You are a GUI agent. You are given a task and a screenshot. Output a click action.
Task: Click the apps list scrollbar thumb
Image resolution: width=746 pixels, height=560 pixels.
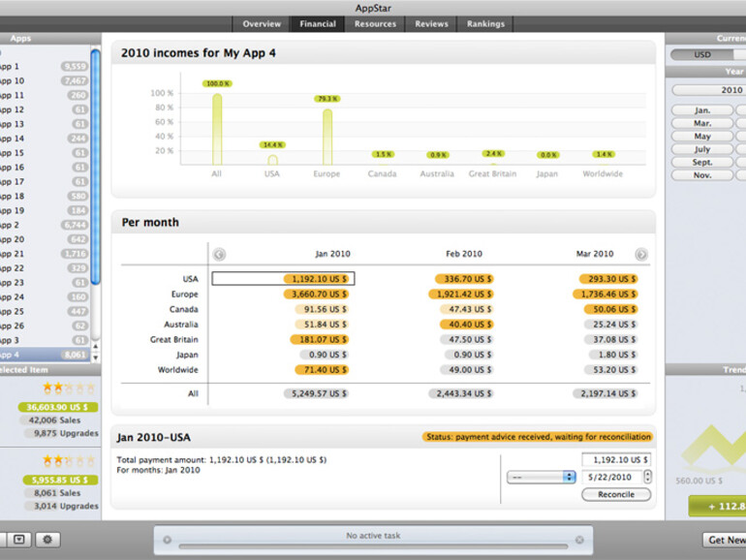click(96, 167)
